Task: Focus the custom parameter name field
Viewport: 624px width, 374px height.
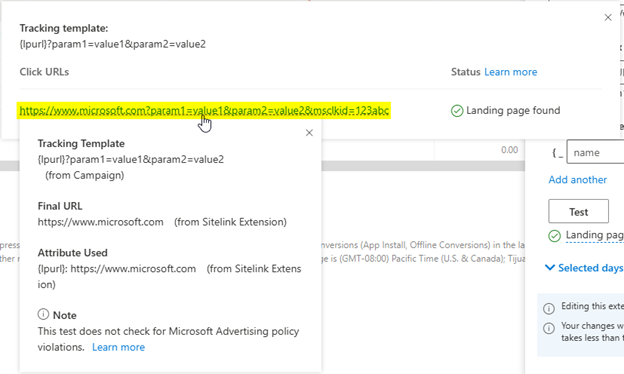Action: (595, 152)
